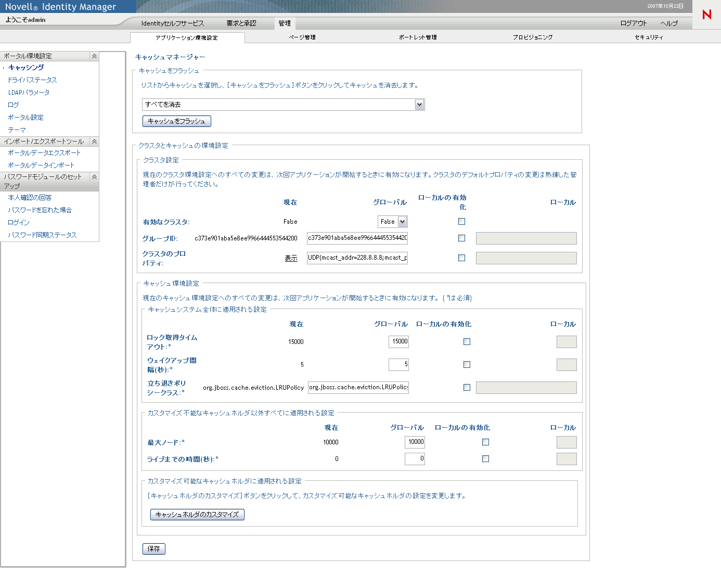This screenshot has width=721, height=588.
Task: Collapse the インポート/エクスポートツール sidebar section
Action: point(94,142)
